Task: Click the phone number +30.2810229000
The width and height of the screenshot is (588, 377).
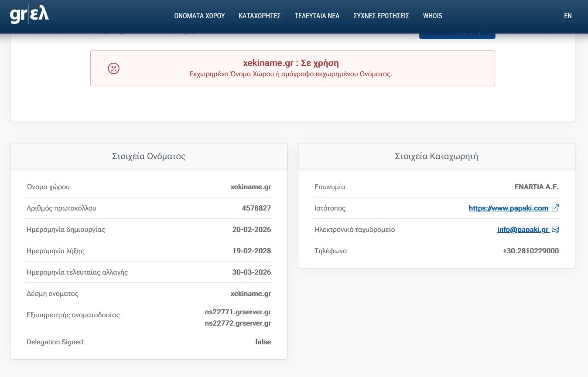Action: pyautogui.click(x=530, y=251)
